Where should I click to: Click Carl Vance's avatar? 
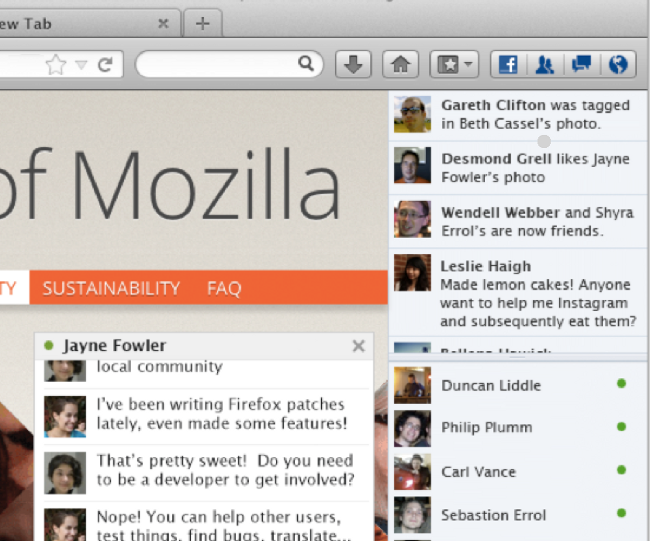point(412,471)
